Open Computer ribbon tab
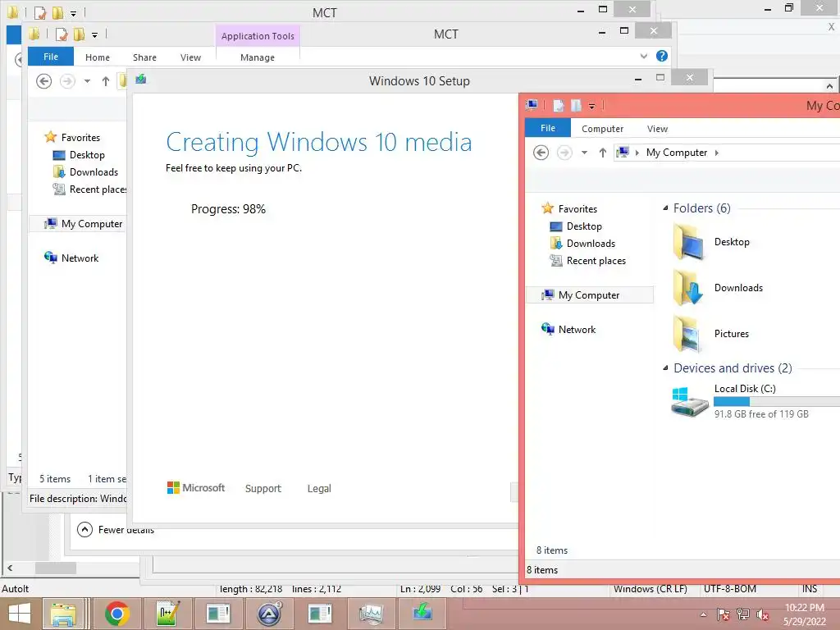The height and width of the screenshot is (630, 840). click(602, 129)
